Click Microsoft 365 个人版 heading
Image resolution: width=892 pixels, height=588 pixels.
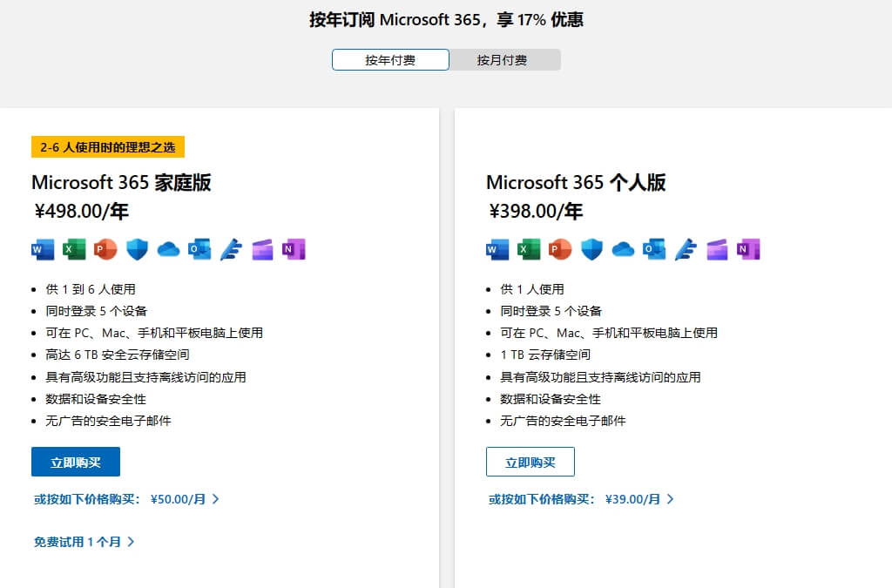click(576, 183)
